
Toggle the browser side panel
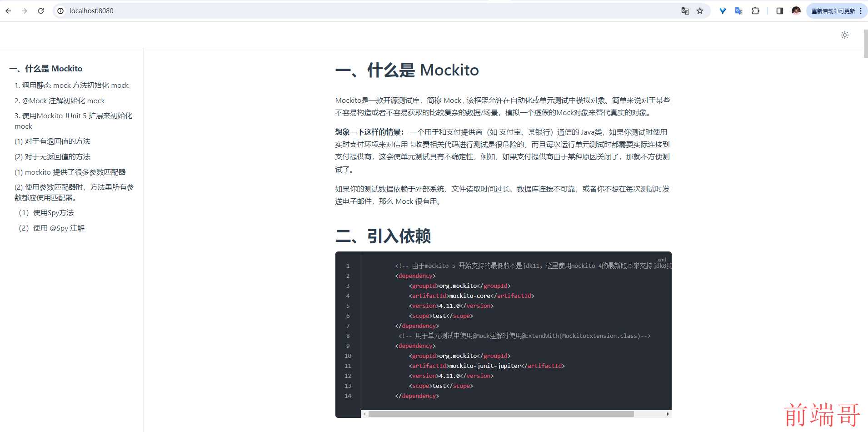[780, 11]
